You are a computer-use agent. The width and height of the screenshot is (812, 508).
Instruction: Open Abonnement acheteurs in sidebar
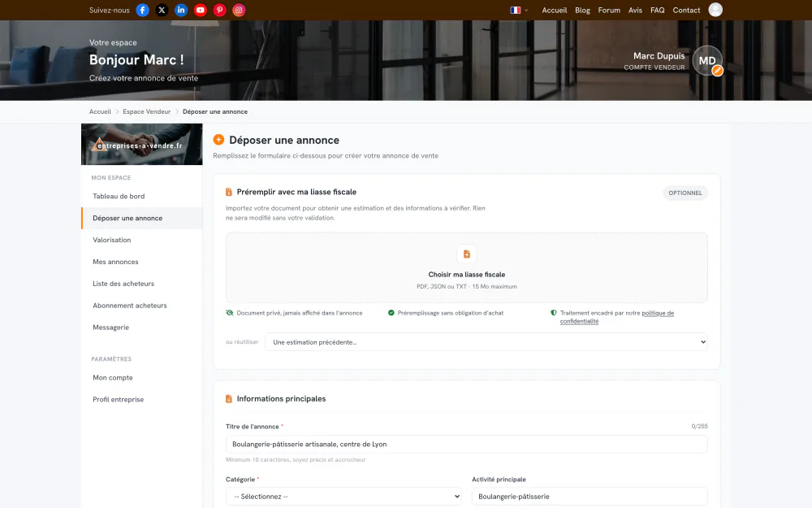[x=142, y=306]
